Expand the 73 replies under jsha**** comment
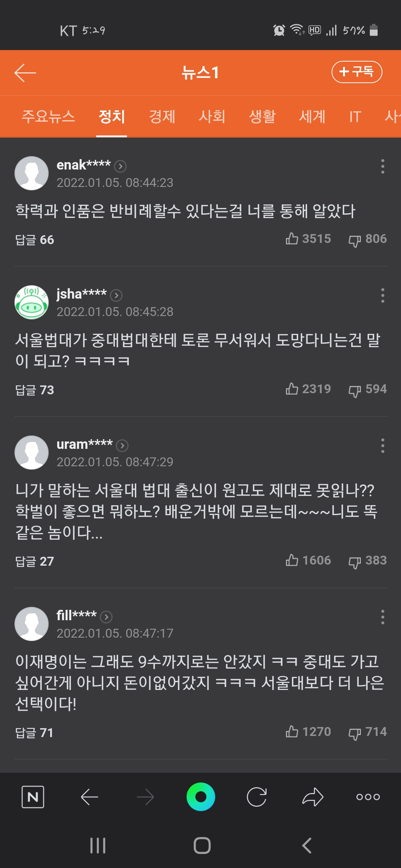This screenshot has height=868, width=401. [x=35, y=390]
